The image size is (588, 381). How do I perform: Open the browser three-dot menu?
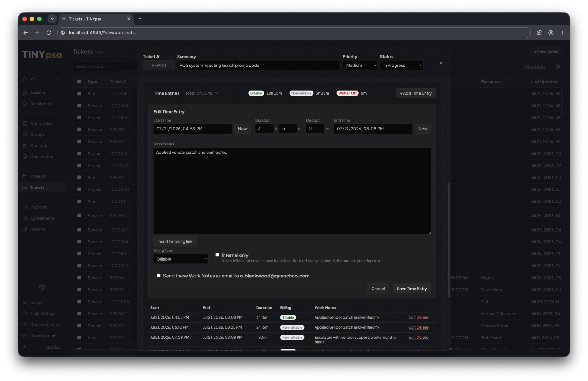pyautogui.click(x=562, y=32)
